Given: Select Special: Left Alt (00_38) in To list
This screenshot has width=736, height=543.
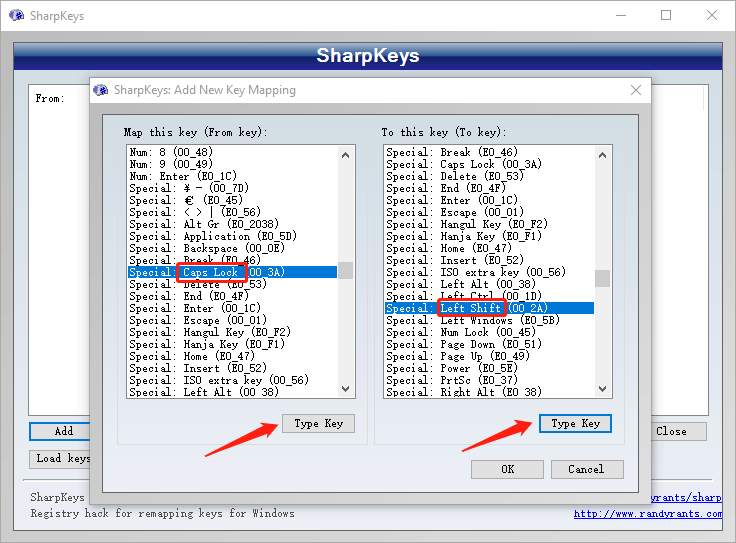Looking at the screenshot, I should pyautogui.click(x=490, y=284).
